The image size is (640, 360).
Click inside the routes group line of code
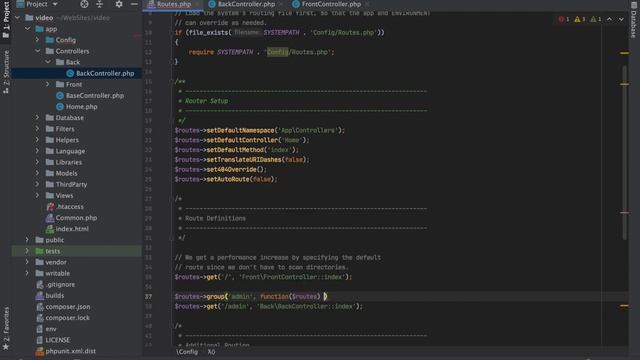(251, 296)
